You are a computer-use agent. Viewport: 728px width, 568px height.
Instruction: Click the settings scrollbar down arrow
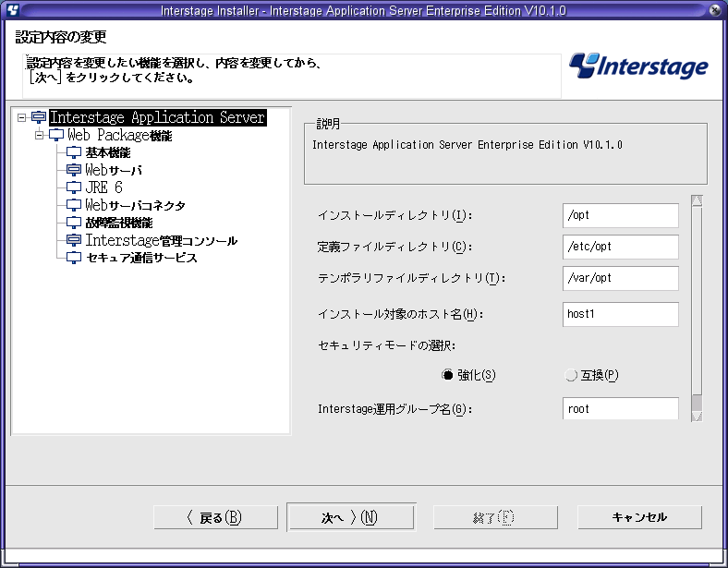coord(697,416)
